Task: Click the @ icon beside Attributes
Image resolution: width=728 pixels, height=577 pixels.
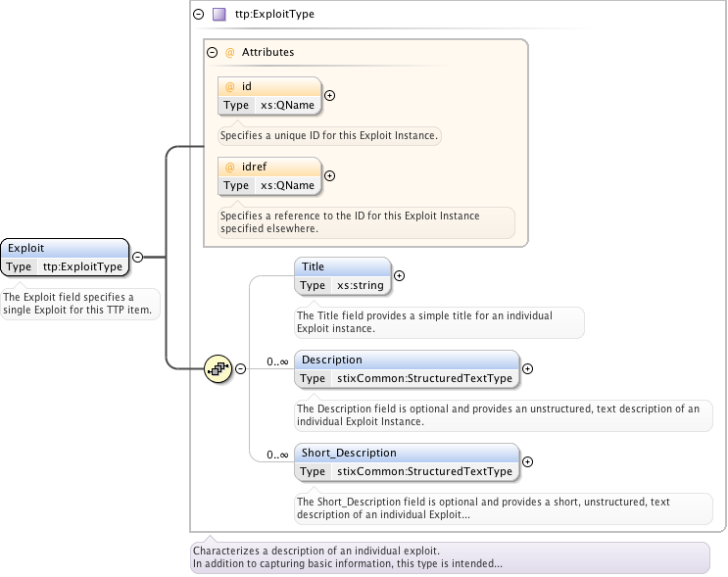Action: [x=230, y=52]
